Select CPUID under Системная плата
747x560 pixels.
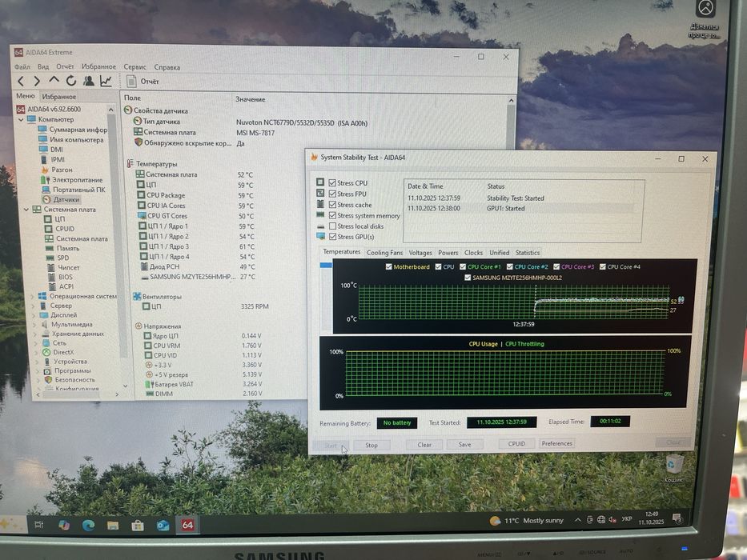click(59, 229)
